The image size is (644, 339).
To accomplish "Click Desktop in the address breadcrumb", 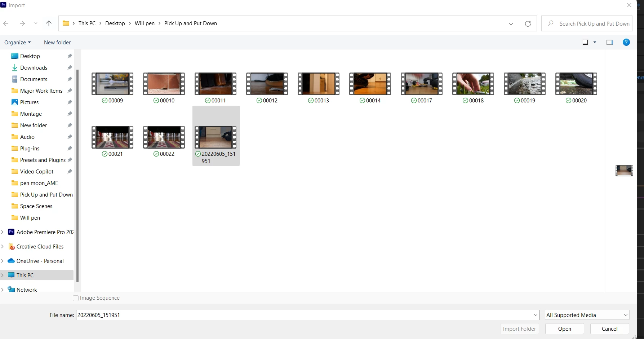I will coord(115,23).
